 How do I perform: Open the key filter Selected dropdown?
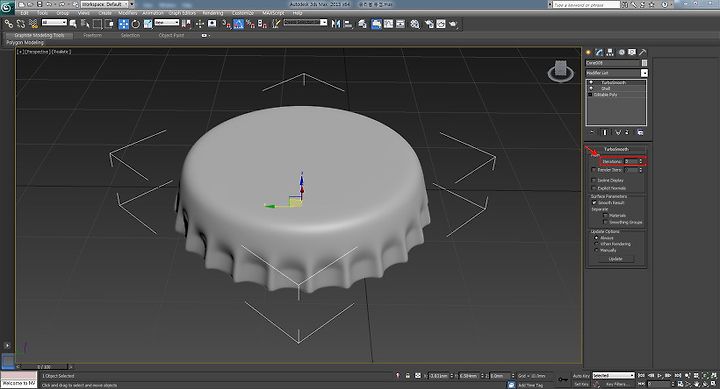point(613,376)
